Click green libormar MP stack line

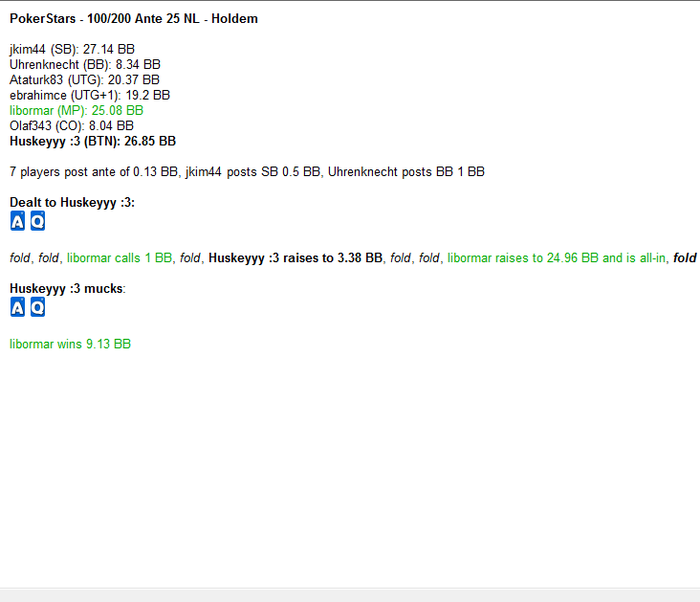76,111
